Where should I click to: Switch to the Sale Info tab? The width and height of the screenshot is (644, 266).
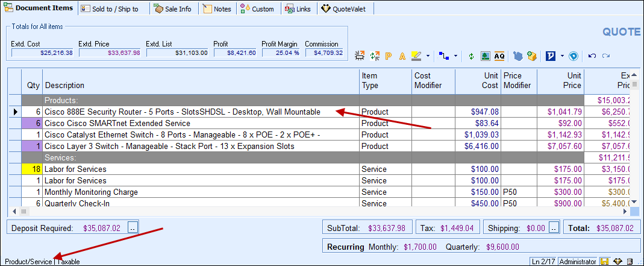(172, 9)
